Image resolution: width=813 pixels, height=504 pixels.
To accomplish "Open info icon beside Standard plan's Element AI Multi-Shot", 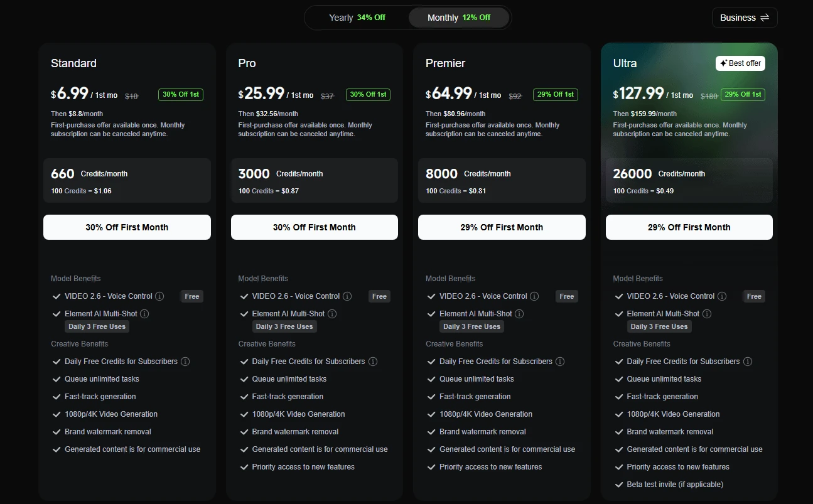I will (144, 314).
